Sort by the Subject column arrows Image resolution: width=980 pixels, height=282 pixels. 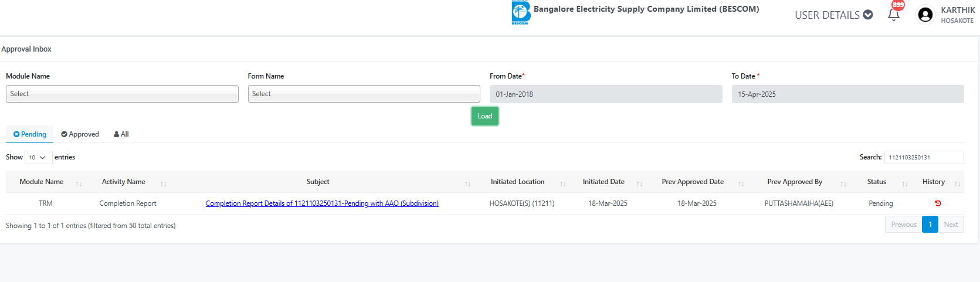click(467, 184)
